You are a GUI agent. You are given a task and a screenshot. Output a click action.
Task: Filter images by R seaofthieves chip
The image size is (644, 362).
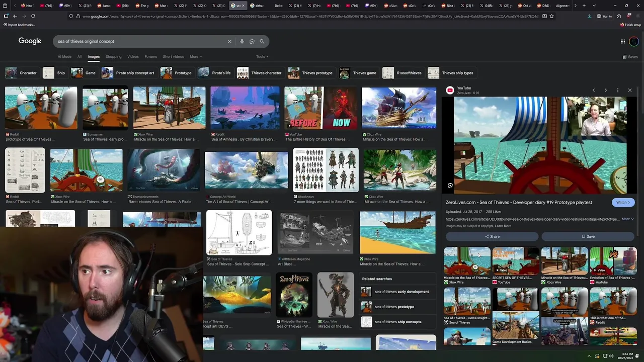(403, 73)
